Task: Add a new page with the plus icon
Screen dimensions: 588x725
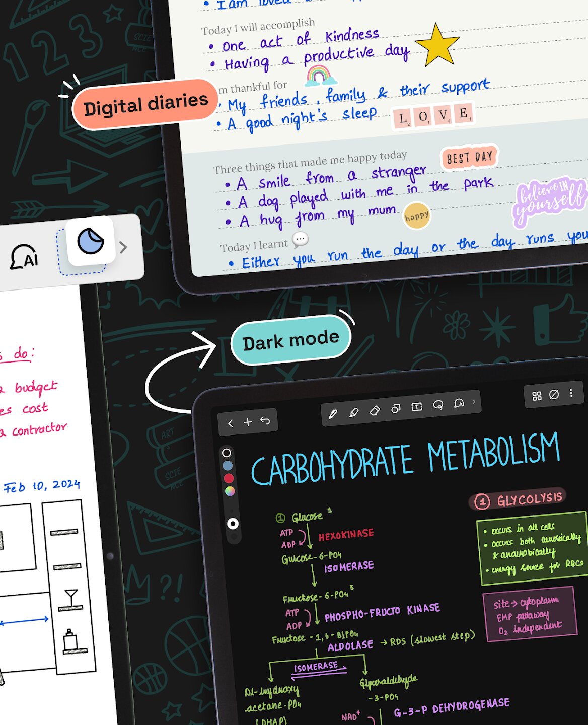Action: [248, 422]
